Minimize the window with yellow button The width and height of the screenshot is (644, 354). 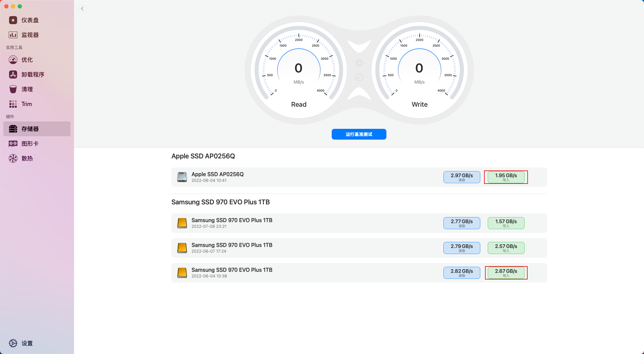tap(13, 6)
